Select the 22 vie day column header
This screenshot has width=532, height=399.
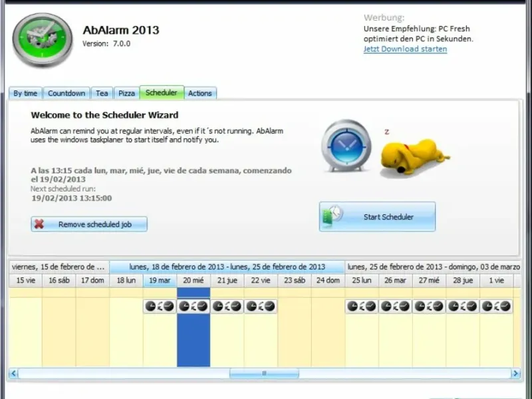(261, 281)
